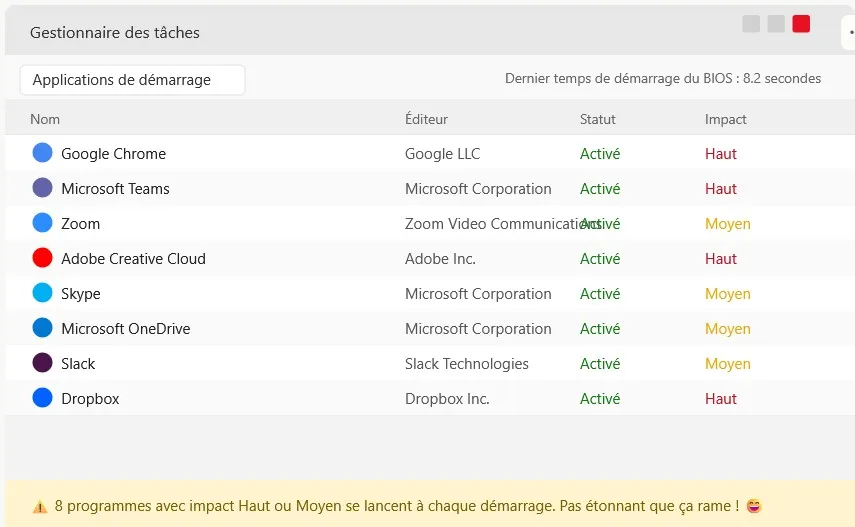Image resolution: width=855 pixels, height=527 pixels.
Task: Click the Skype app icon
Action: tap(43, 292)
